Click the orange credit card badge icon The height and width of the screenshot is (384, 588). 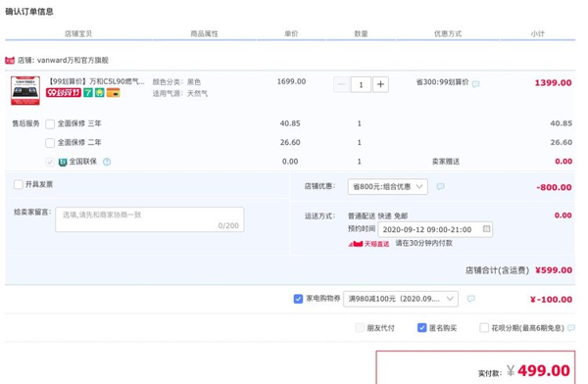(x=114, y=93)
